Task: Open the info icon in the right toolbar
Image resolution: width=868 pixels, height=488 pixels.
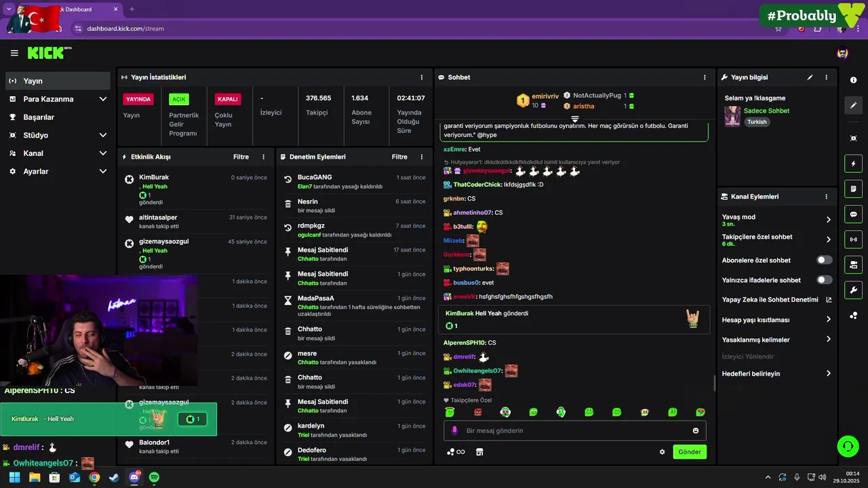Action: click(853, 80)
